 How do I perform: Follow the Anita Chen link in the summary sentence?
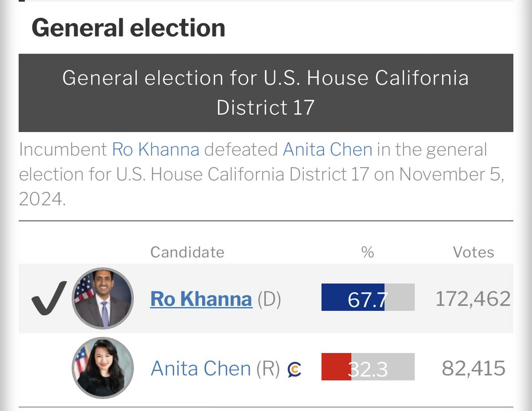tap(327, 150)
